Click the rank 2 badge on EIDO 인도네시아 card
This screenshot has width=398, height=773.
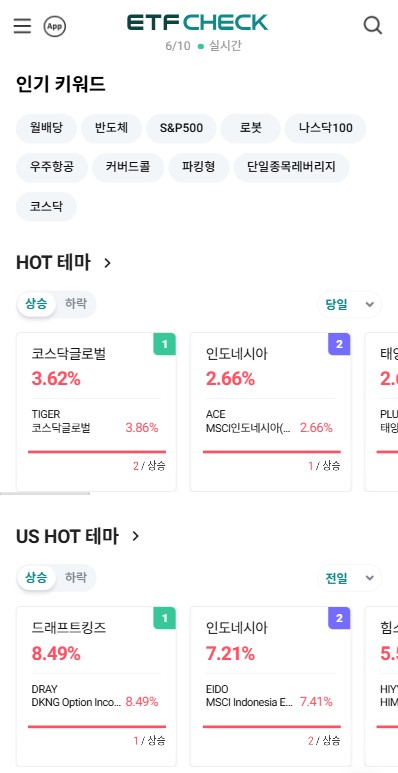[339, 618]
